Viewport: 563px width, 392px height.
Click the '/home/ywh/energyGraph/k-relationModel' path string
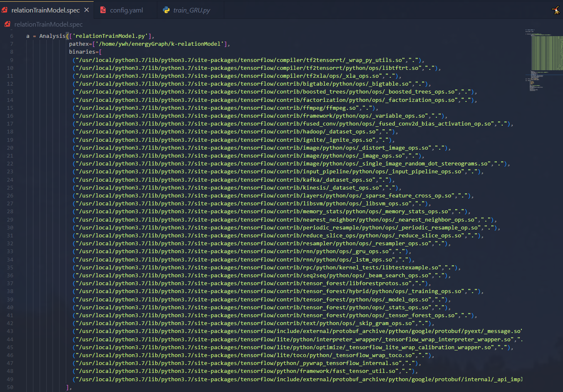pos(160,44)
